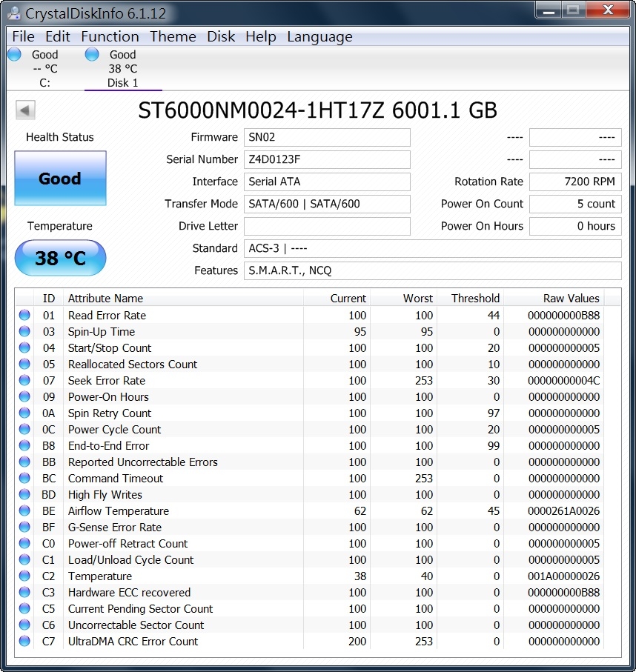Select the Disk 1 status orb

click(x=92, y=54)
